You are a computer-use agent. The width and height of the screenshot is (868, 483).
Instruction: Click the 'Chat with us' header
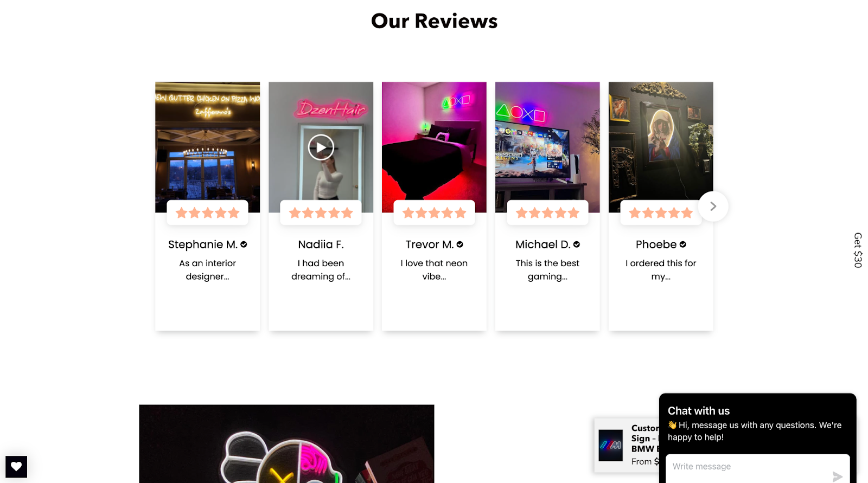(699, 411)
